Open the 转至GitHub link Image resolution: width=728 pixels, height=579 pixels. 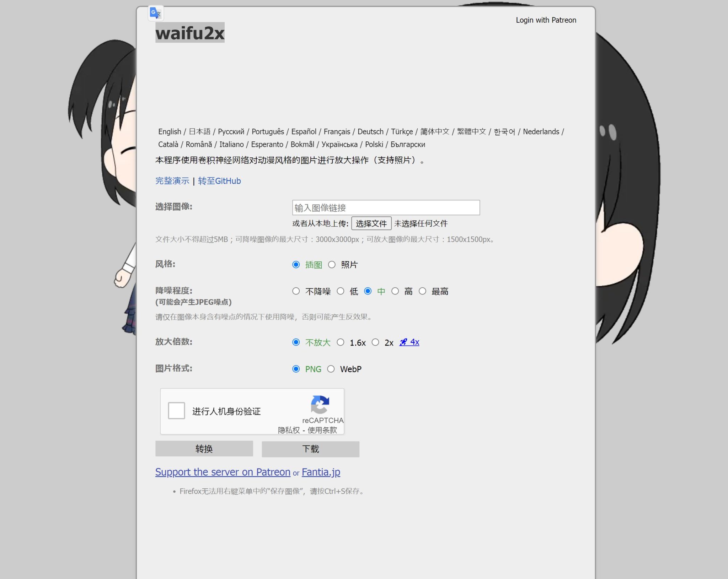click(x=219, y=181)
